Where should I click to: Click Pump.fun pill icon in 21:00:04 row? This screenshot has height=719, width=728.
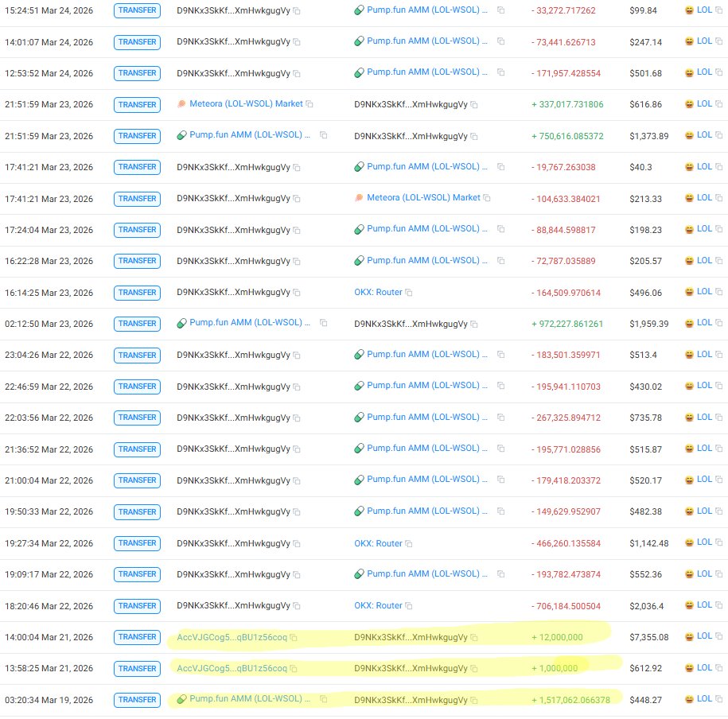(359, 480)
